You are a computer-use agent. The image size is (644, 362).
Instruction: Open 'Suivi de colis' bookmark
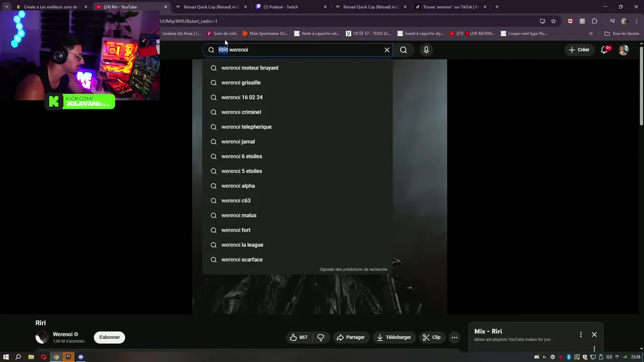222,34
